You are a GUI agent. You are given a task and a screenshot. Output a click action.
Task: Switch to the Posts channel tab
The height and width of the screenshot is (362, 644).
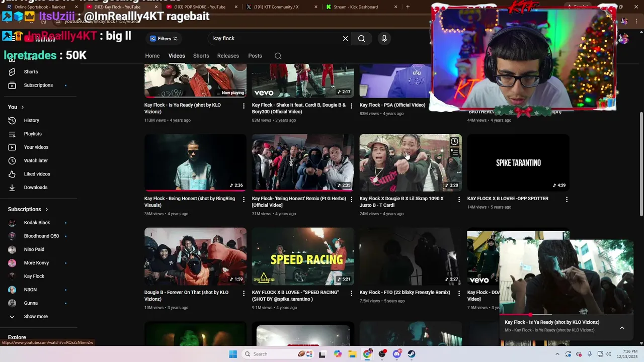click(x=255, y=56)
